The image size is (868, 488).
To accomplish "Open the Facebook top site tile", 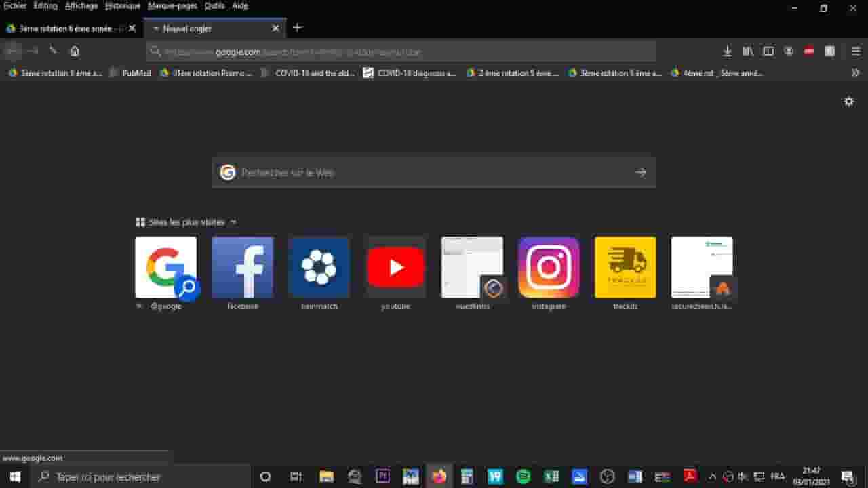I will (x=243, y=267).
